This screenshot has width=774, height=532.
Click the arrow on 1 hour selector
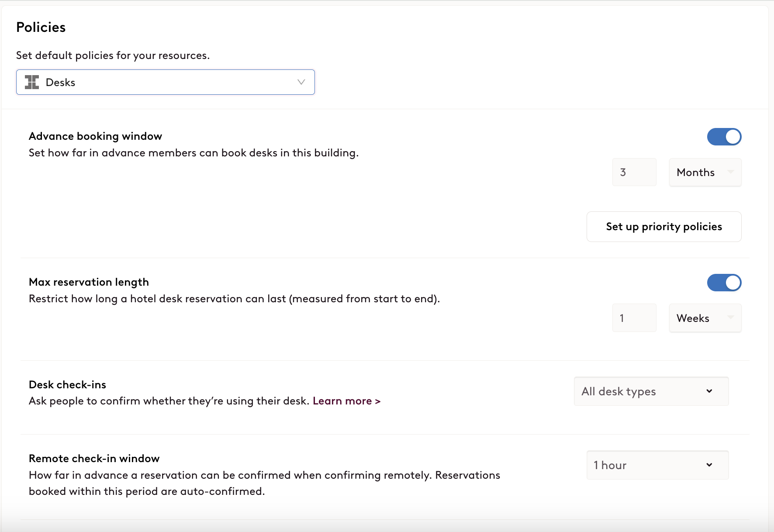pos(709,465)
